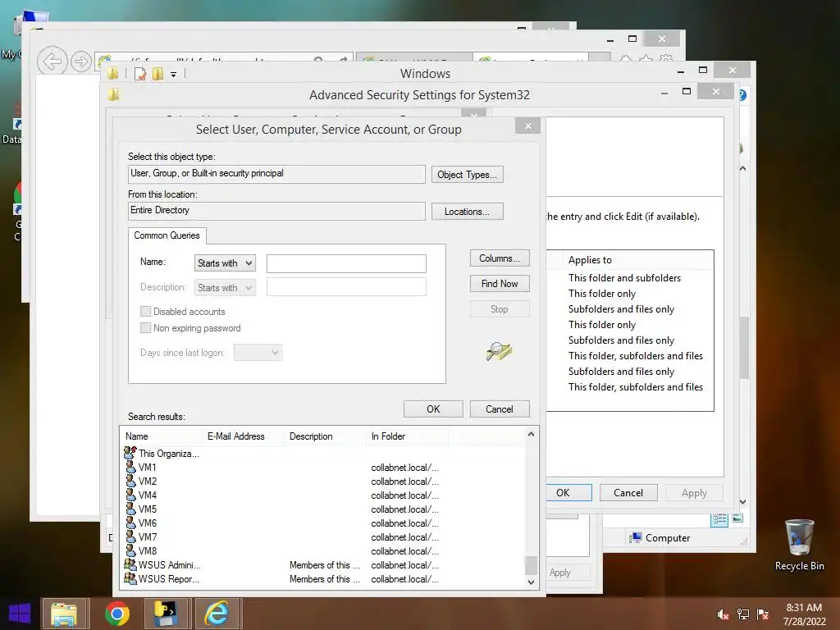Click the new folder quick access icon
This screenshot has height=630, width=840.
point(157,74)
